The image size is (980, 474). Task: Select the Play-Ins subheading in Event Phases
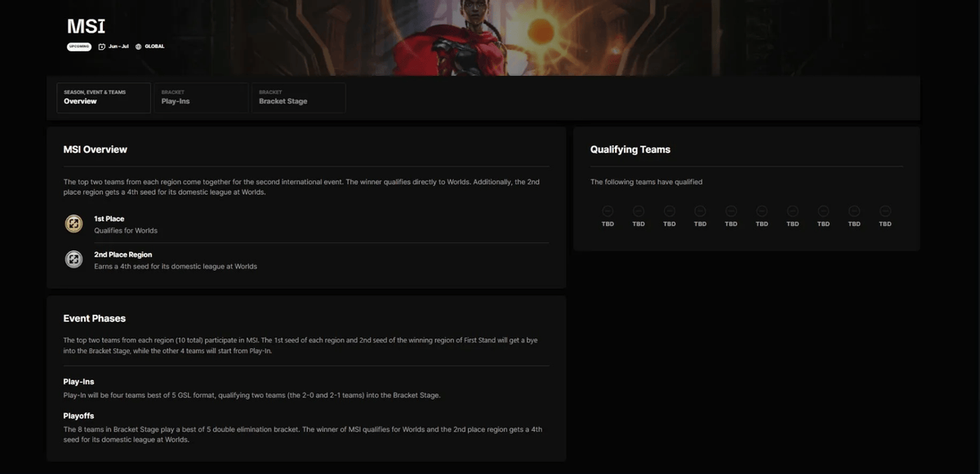coord(79,382)
